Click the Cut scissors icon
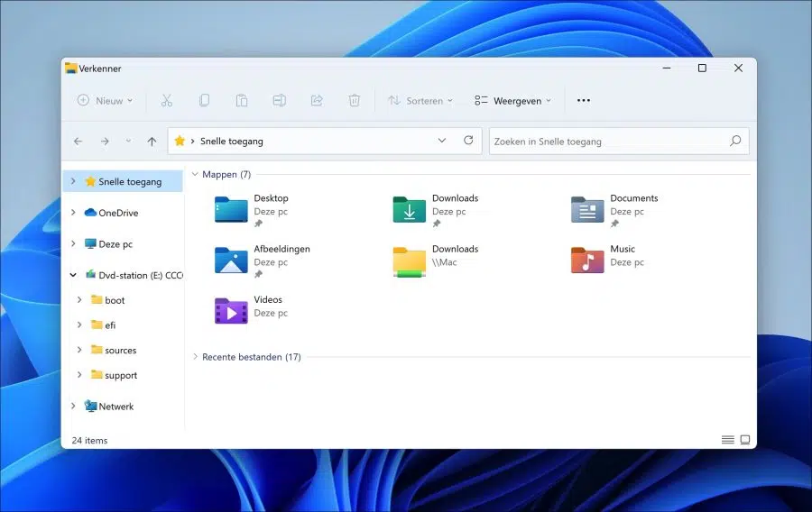812x512 pixels. [x=166, y=100]
